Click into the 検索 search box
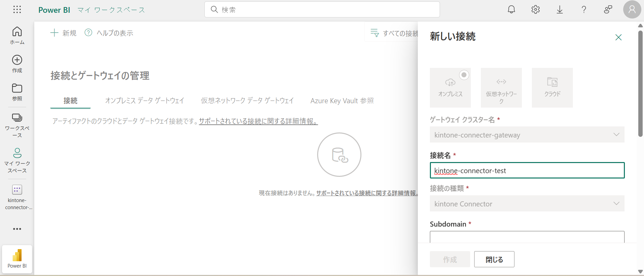Image resolution: width=644 pixels, height=276 pixels. pos(322,9)
